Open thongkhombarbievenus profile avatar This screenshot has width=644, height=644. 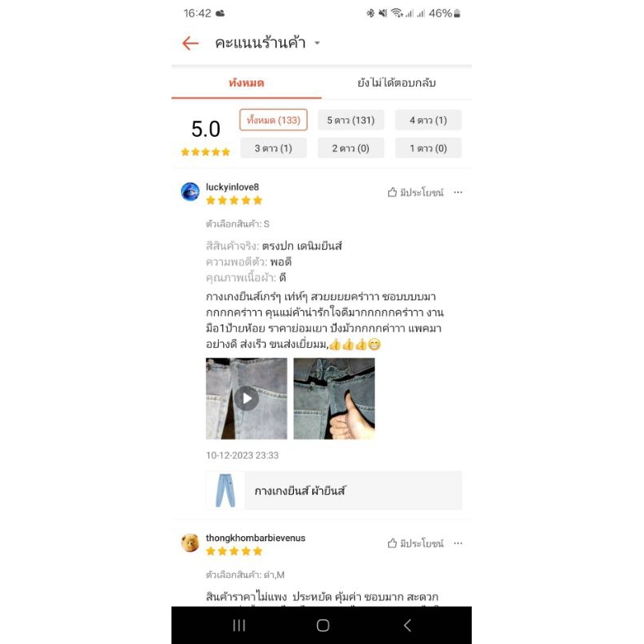pos(190,543)
